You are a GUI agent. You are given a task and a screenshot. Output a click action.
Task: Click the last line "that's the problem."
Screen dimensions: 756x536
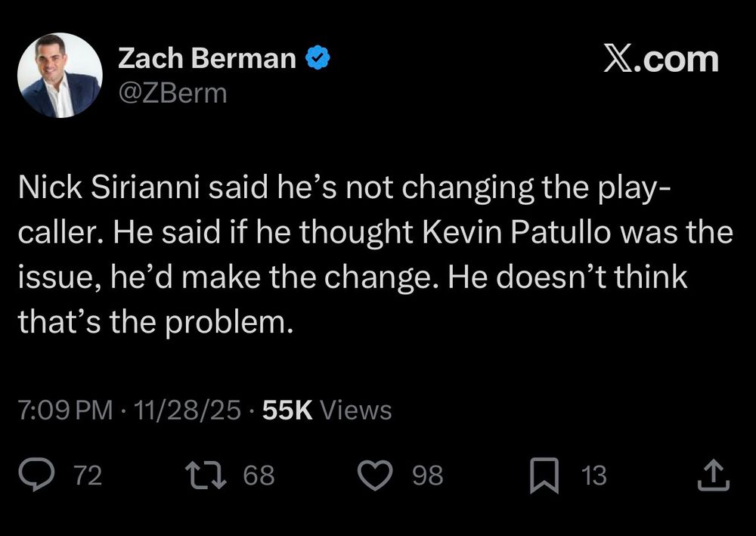[154, 323]
